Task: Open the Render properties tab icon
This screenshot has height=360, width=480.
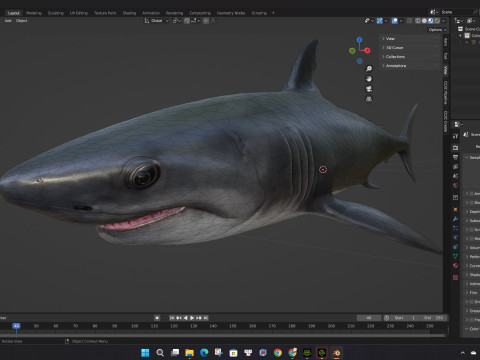Action: click(455, 148)
